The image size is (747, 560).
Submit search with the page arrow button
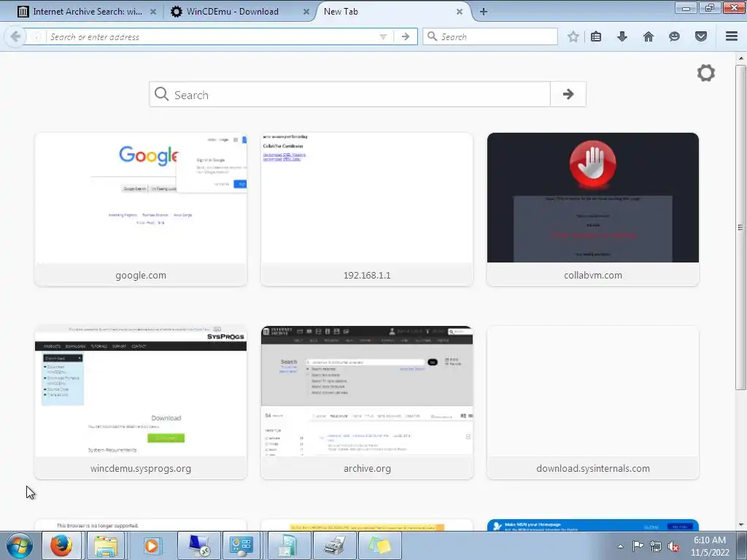pos(568,94)
